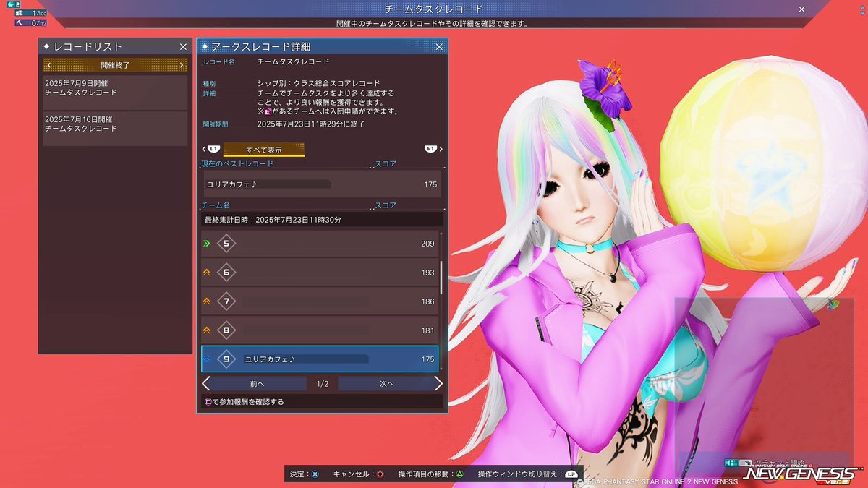868x488 pixels.
Task: Click rank 6 diamond badge icon
Action: 226,273
